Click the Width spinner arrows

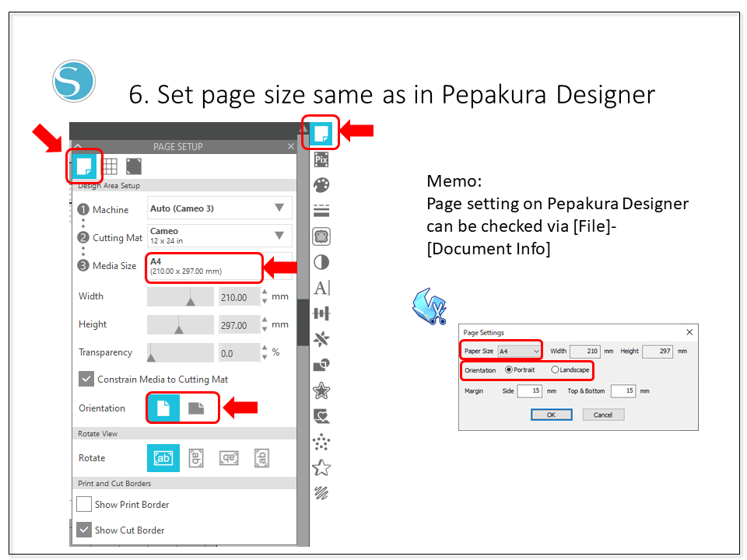pyautogui.click(x=265, y=296)
